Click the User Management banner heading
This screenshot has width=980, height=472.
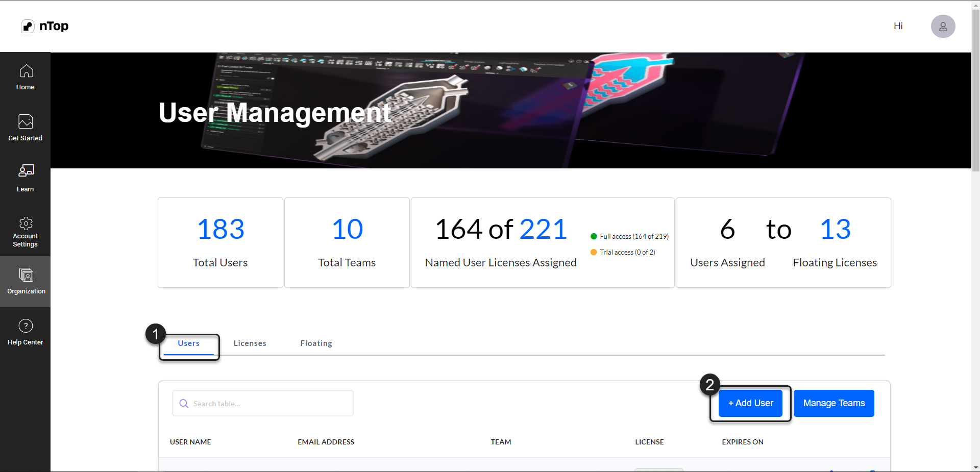point(275,113)
